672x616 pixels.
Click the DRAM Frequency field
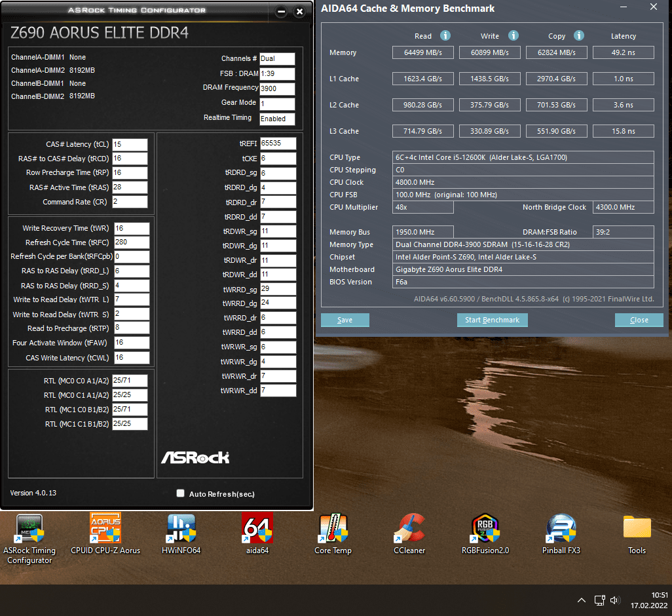[x=277, y=88]
